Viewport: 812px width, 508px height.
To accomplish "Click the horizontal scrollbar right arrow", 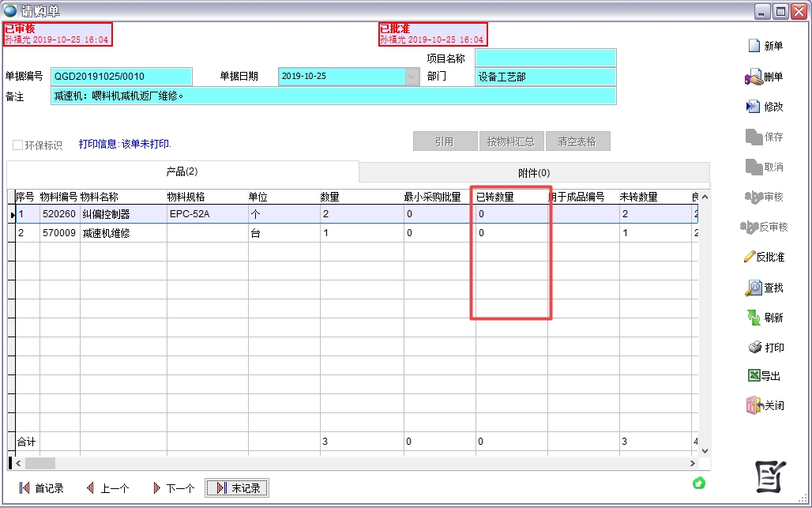I will click(x=693, y=464).
